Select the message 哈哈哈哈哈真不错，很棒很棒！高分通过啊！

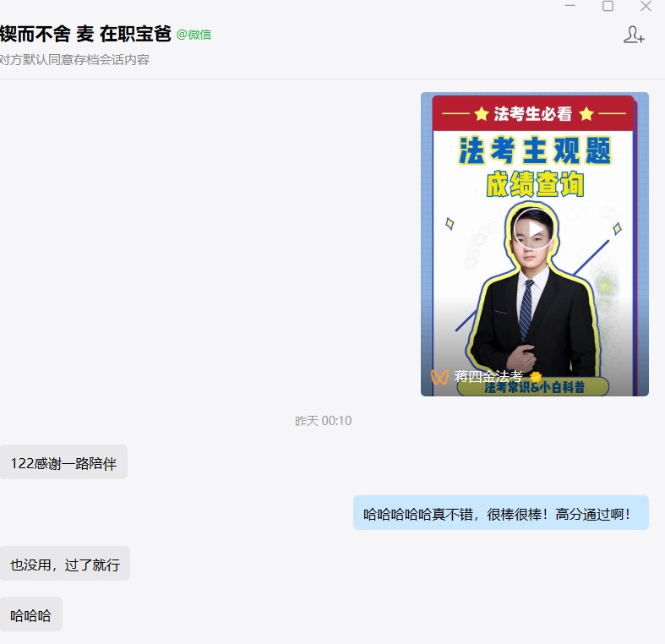[x=501, y=513]
